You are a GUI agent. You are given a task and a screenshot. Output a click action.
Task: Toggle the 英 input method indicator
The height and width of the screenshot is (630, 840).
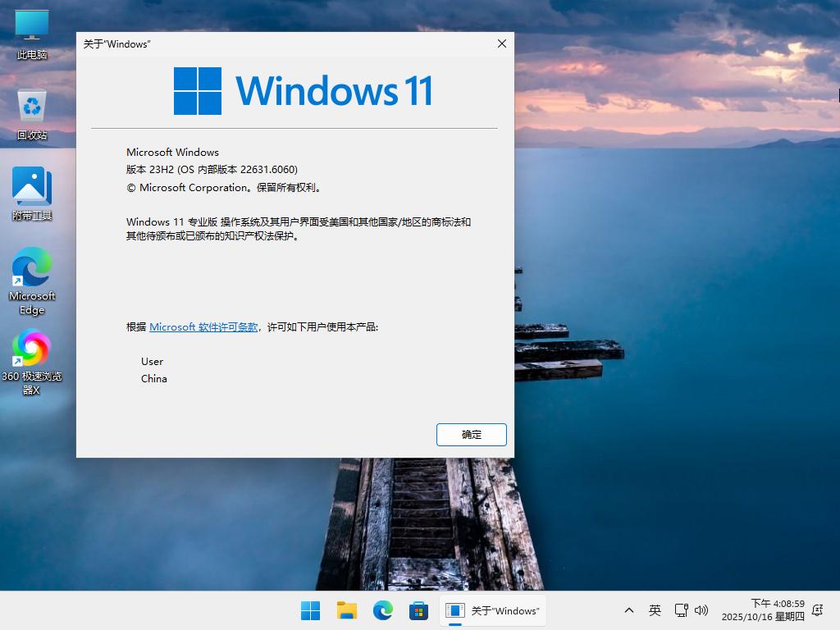655,610
